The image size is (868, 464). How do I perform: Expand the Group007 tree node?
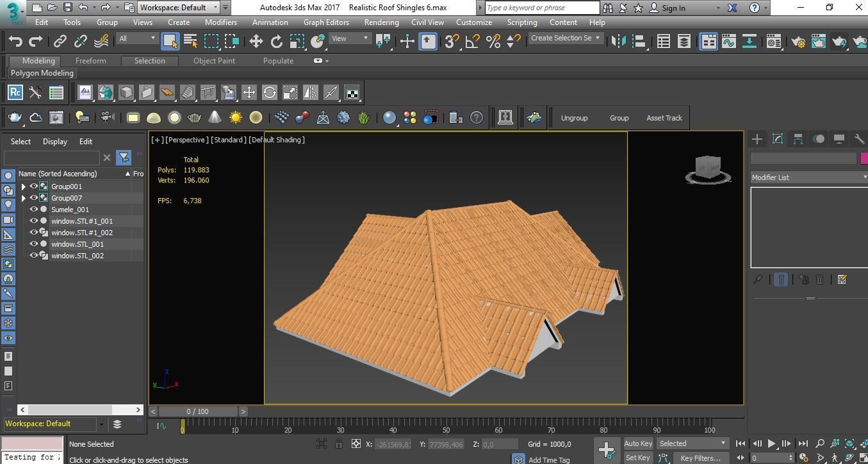[24, 198]
